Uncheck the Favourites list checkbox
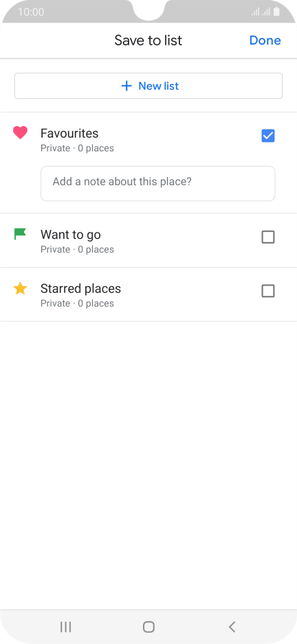297x644 pixels. (268, 136)
